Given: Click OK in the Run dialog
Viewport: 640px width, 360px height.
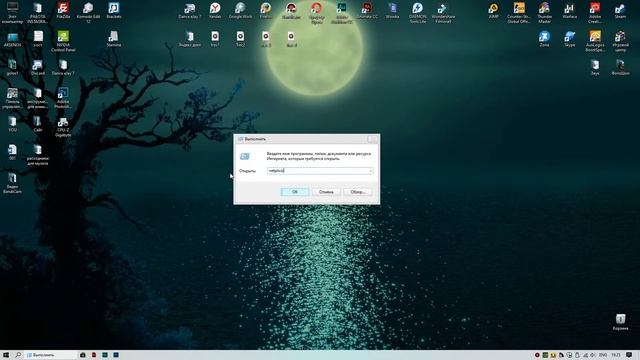Looking at the screenshot, I should 294,191.
